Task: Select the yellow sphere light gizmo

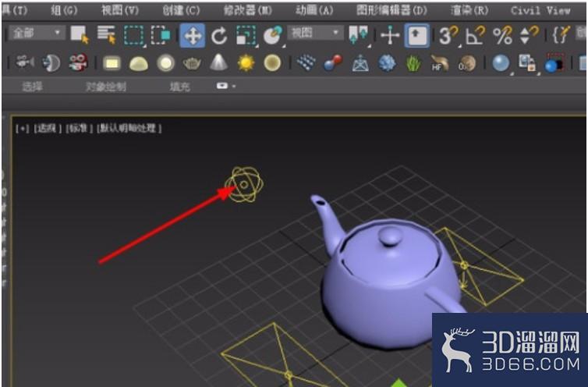Action: [x=244, y=184]
